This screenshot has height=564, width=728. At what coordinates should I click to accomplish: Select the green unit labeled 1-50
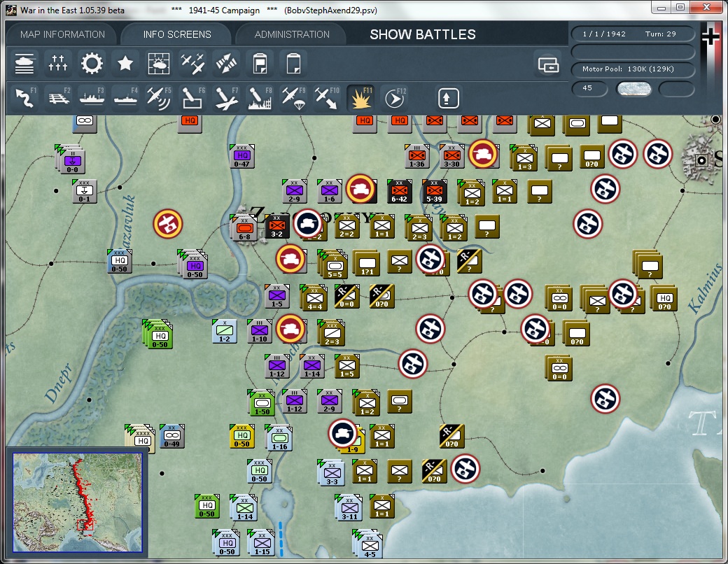click(x=261, y=402)
